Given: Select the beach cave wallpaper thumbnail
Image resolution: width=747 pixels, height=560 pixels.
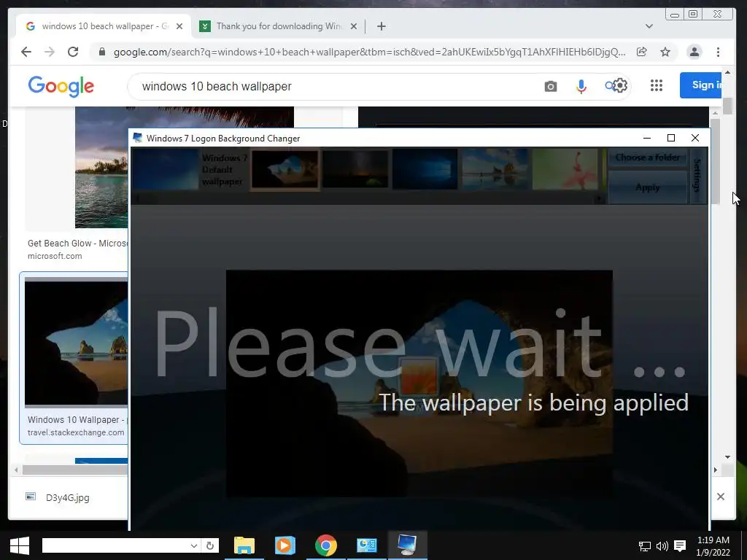Looking at the screenshot, I should coord(285,169).
